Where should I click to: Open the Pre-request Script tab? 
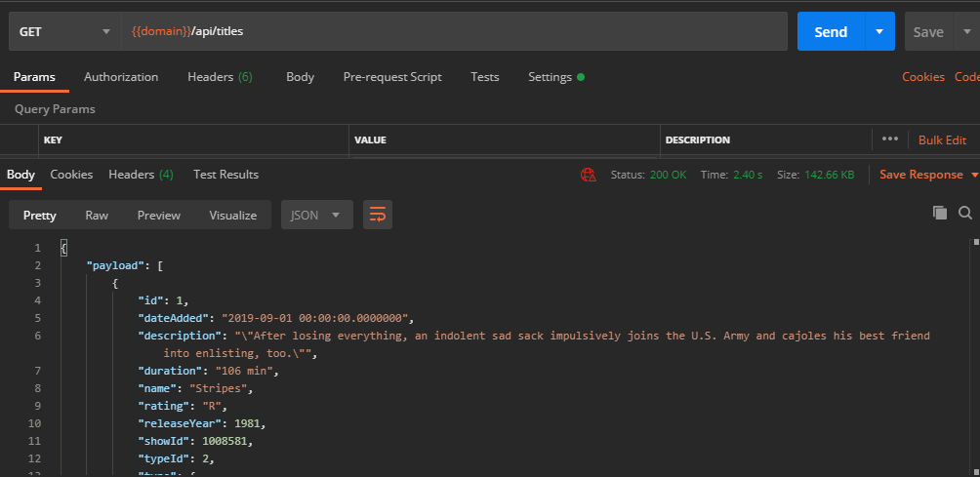point(392,77)
